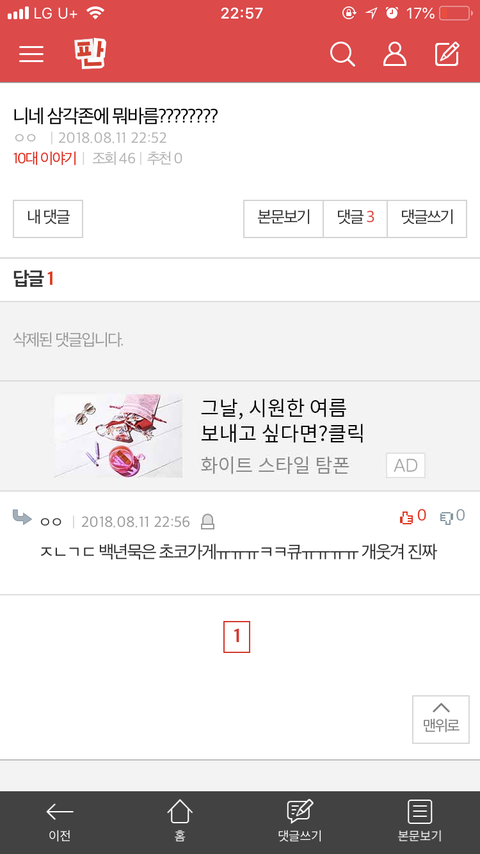Tap the Pann logo
The height and width of the screenshot is (854, 480).
[90, 53]
